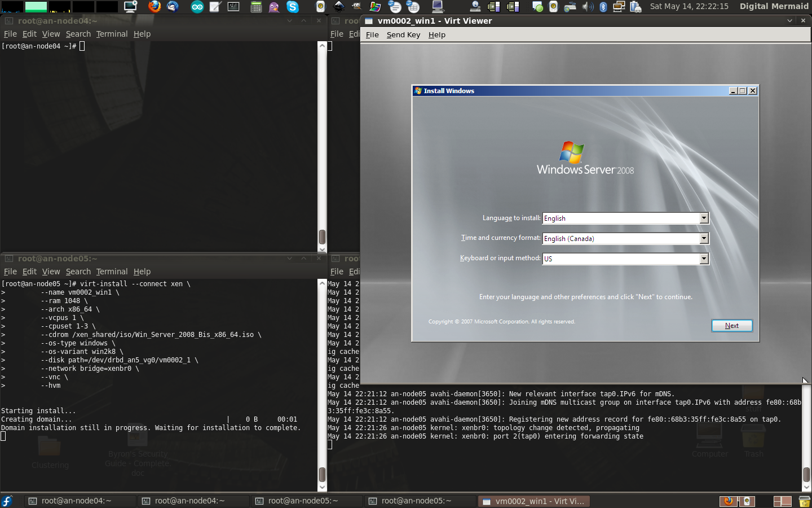The height and width of the screenshot is (508, 812).
Task: Launch GIMP from the top panel
Action: click(356, 6)
